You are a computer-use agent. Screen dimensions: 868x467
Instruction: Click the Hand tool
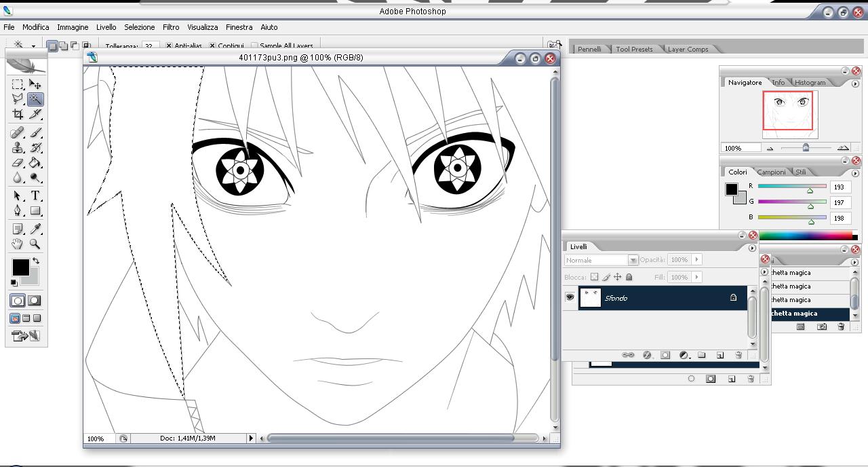[18, 244]
